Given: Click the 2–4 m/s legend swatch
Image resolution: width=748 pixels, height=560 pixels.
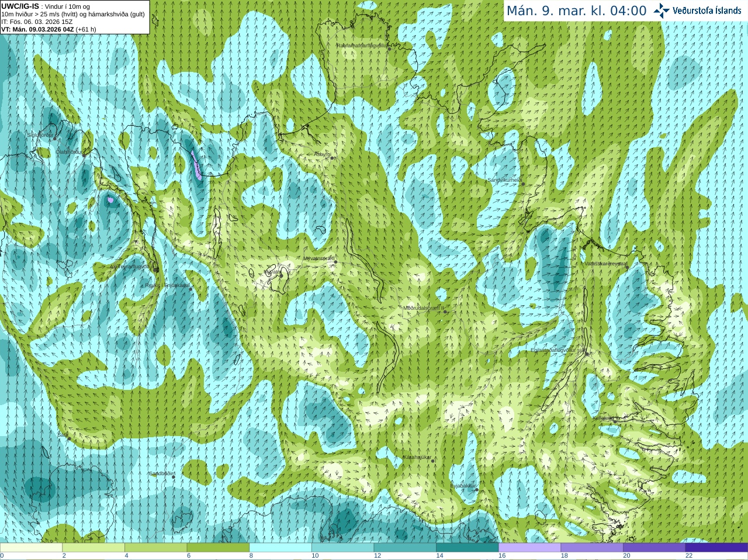Looking at the screenshot, I should click(93, 547).
